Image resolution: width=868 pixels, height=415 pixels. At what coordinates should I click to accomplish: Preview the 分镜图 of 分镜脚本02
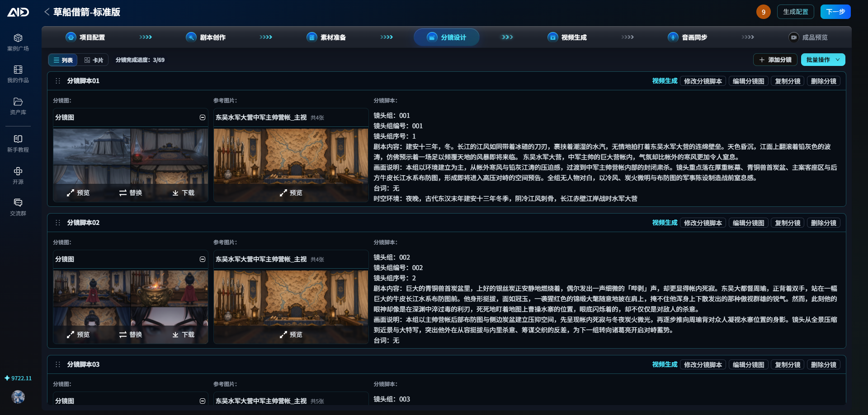pyautogui.click(x=78, y=335)
